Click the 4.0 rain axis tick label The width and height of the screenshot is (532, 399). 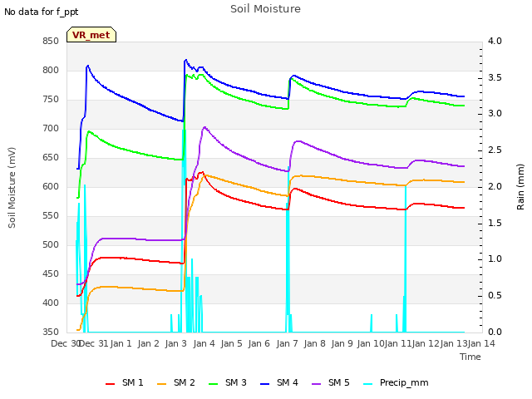[x=495, y=42]
